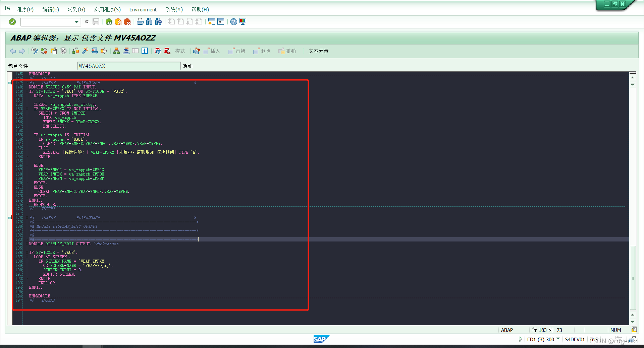The image size is (644, 348).
Task: Click the next object right-arrow icon
Action: click(x=22, y=51)
